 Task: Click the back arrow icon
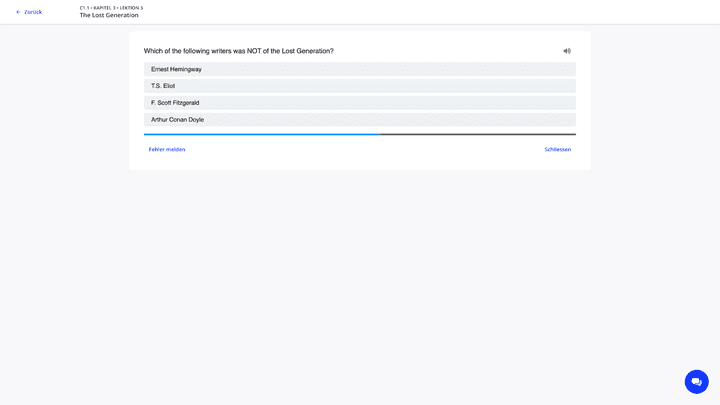(18, 12)
